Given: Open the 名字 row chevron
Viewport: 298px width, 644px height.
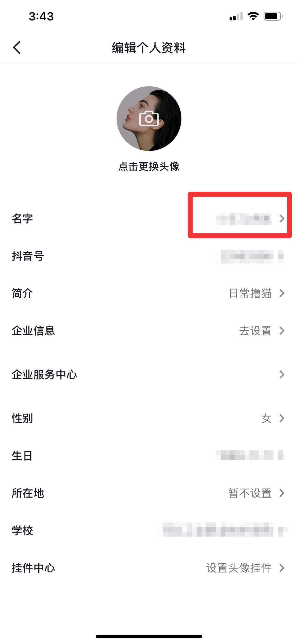Looking at the screenshot, I should pyautogui.click(x=282, y=219).
